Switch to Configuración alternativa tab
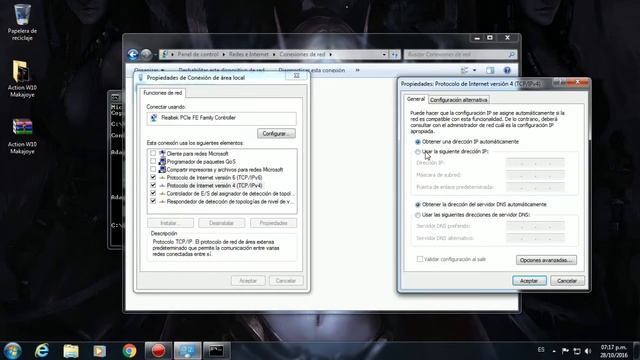Viewport: 640px width, 360px height. 458,100
